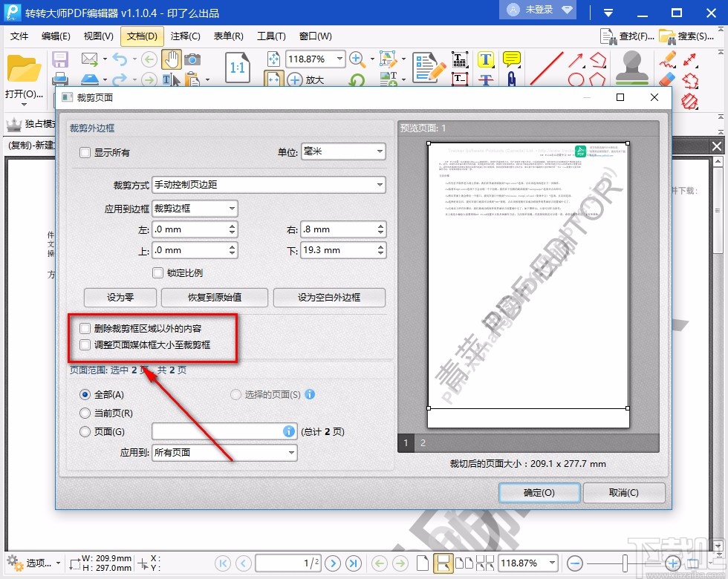
Task: Select the 当前页(R) radio button
Action: (85, 413)
